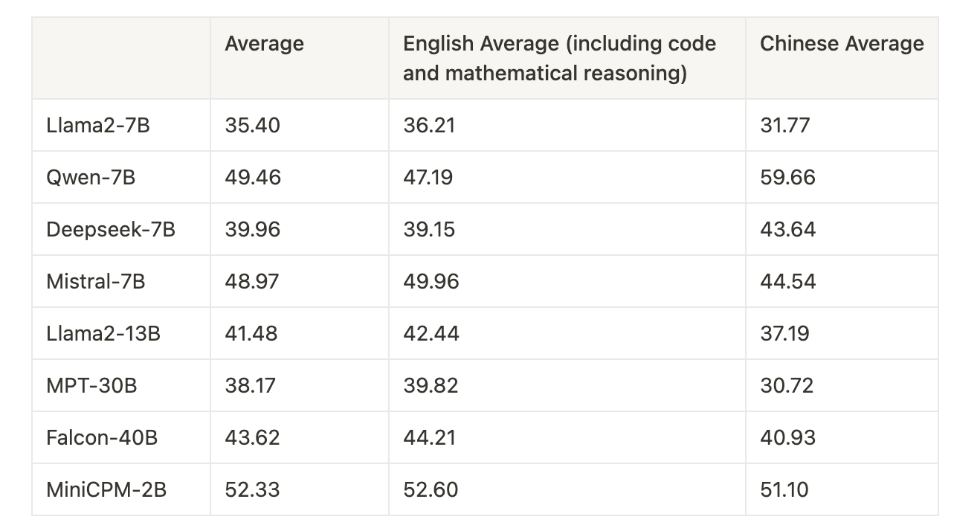Click Falcon-40B's English Average value 44.21

[x=429, y=437]
